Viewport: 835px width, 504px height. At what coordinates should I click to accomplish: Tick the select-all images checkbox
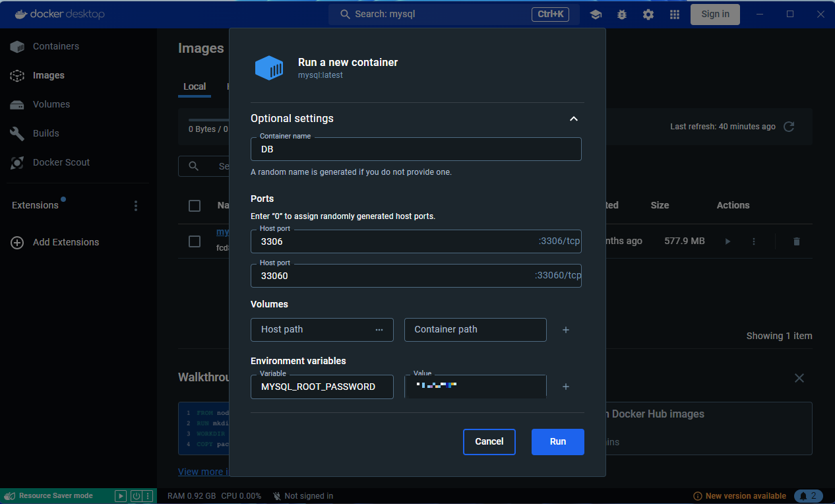(x=195, y=206)
